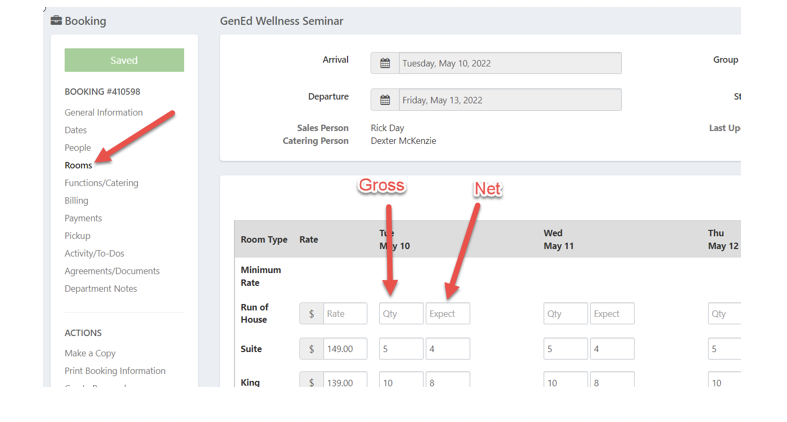Click the Arrival date field

(509, 63)
